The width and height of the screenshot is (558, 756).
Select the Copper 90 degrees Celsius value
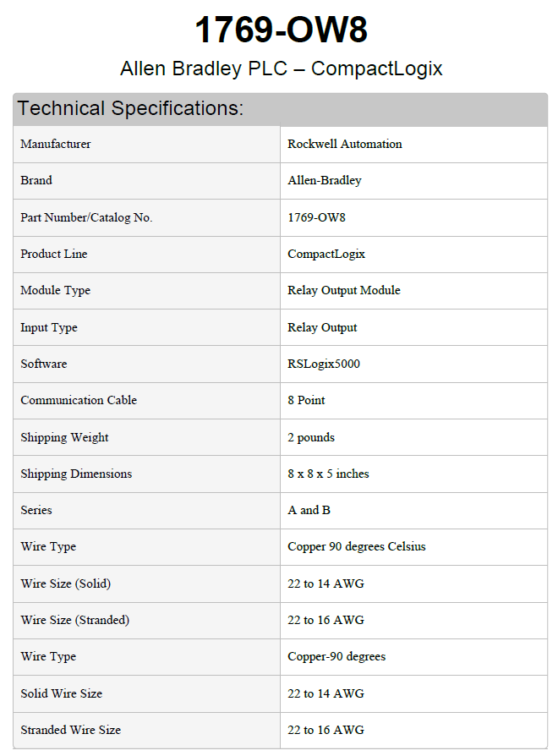click(357, 547)
